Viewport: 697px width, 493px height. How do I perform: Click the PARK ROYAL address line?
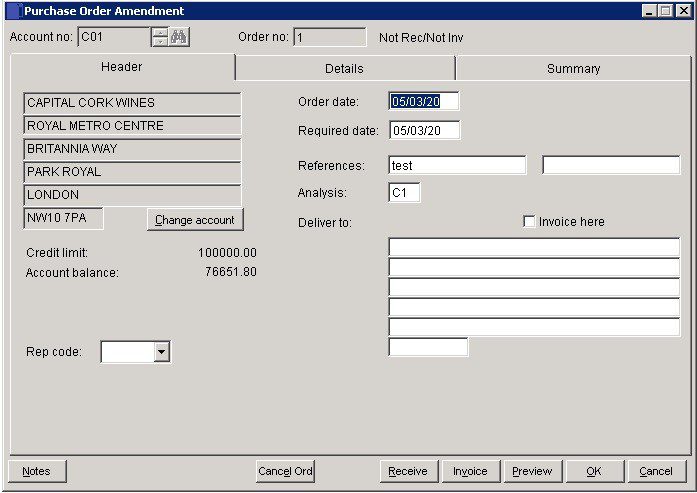[x=132, y=172]
